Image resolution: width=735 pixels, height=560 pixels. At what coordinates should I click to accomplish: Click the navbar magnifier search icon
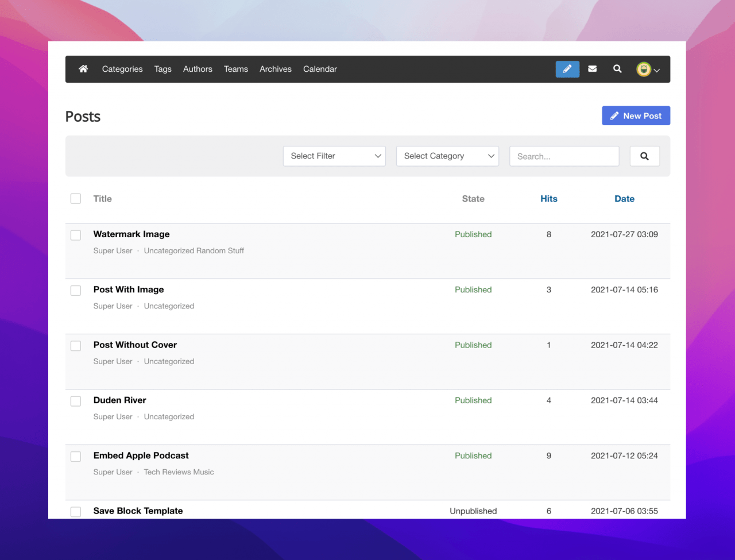[617, 69]
